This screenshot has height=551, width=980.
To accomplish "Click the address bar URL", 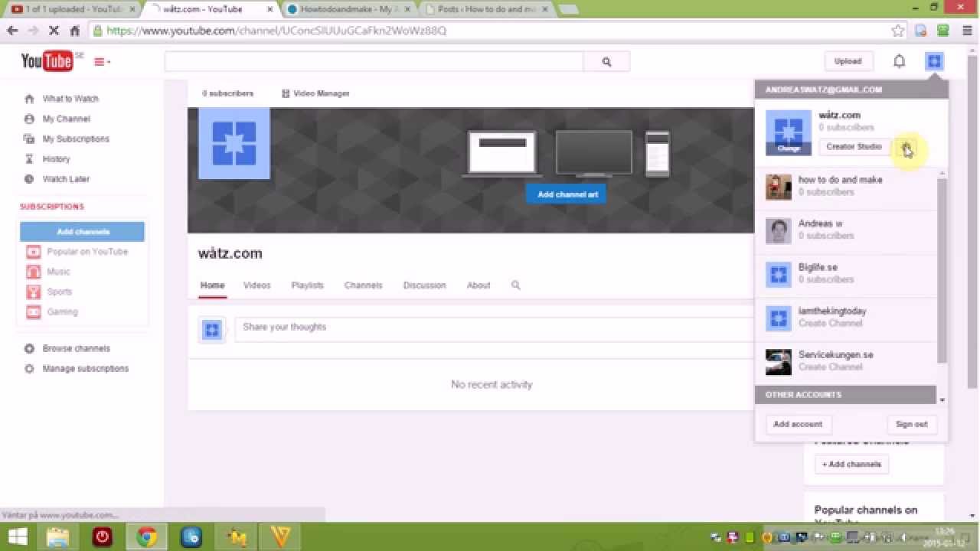I will click(276, 31).
